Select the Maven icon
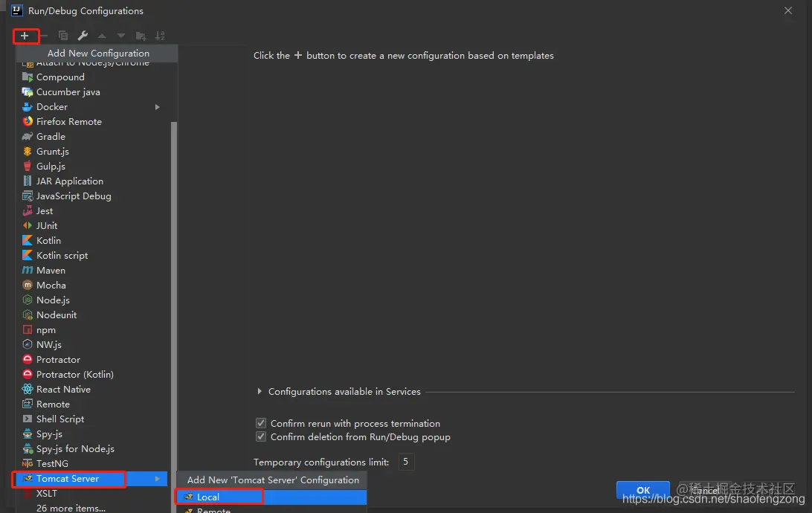The height and width of the screenshot is (513, 812). (x=28, y=271)
